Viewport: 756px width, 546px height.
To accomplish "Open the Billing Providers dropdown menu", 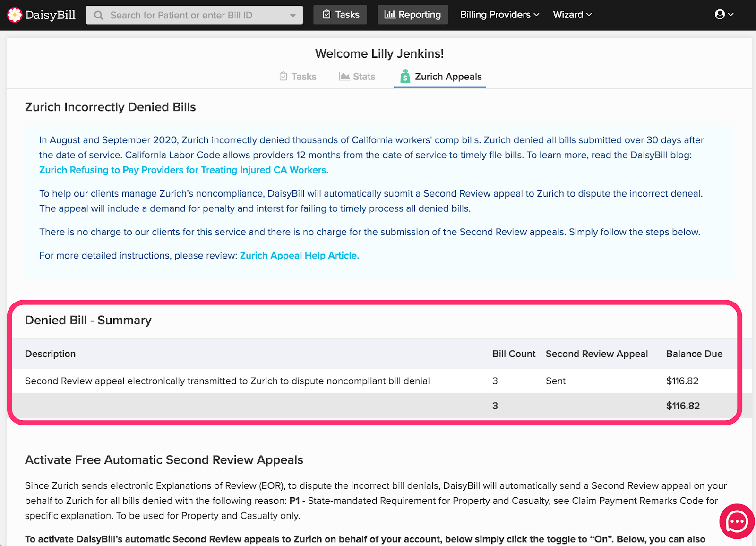I will point(499,15).
